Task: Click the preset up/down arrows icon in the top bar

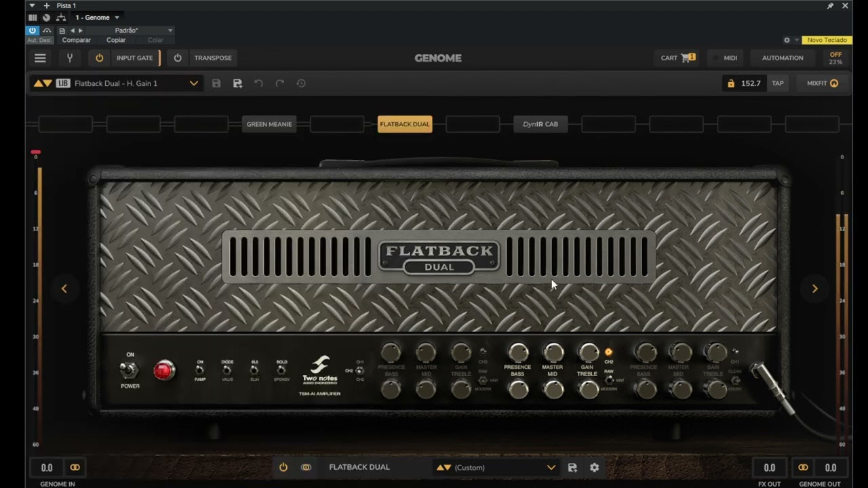Action: [43, 83]
